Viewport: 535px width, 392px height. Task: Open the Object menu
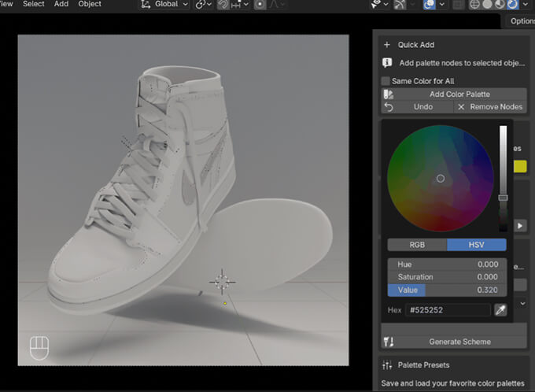pyautogui.click(x=90, y=4)
